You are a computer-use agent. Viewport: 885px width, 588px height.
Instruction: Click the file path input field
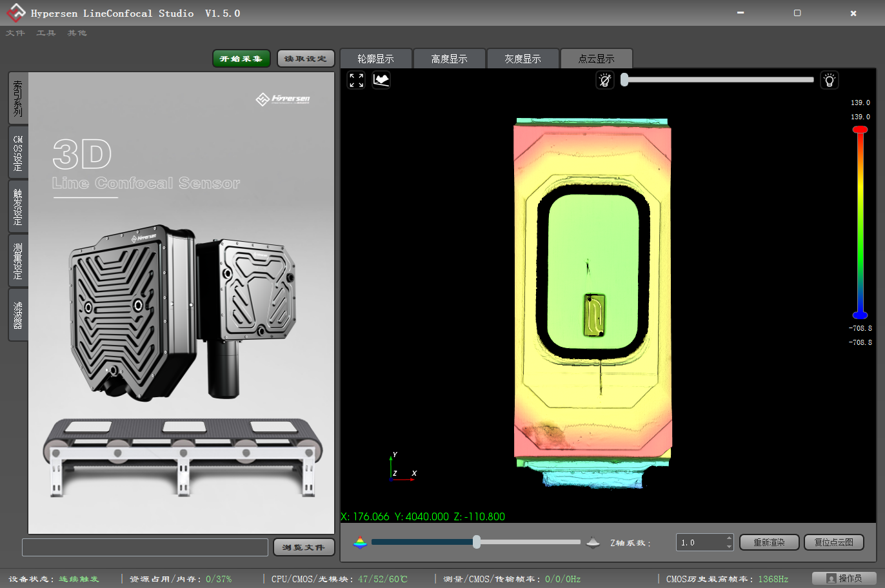pyautogui.click(x=145, y=547)
